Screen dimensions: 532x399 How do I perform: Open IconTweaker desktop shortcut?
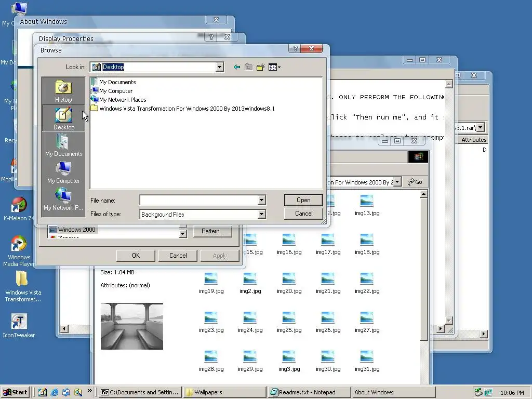click(x=19, y=325)
